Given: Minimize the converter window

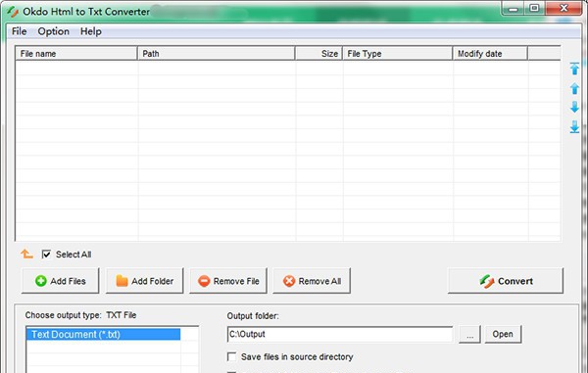Looking at the screenshot, I should pos(513,9).
